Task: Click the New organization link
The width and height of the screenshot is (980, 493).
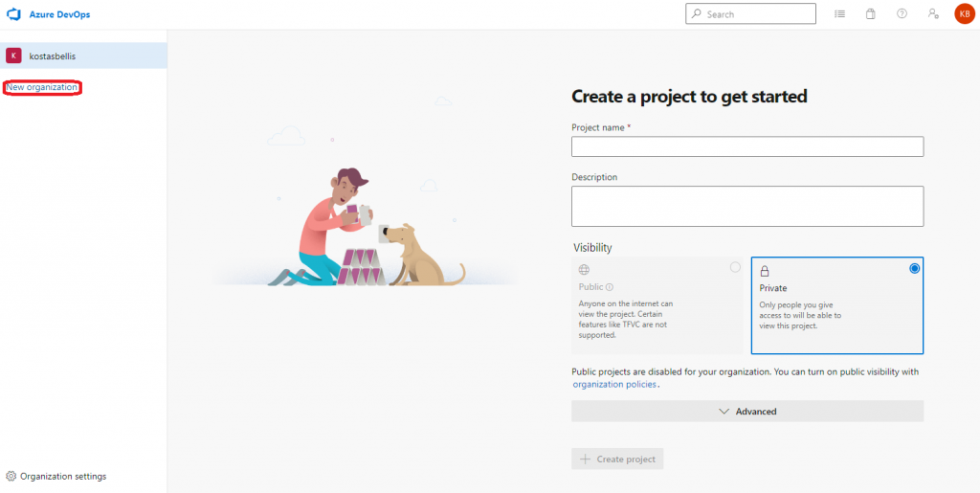Action: pyautogui.click(x=42, y=88)
